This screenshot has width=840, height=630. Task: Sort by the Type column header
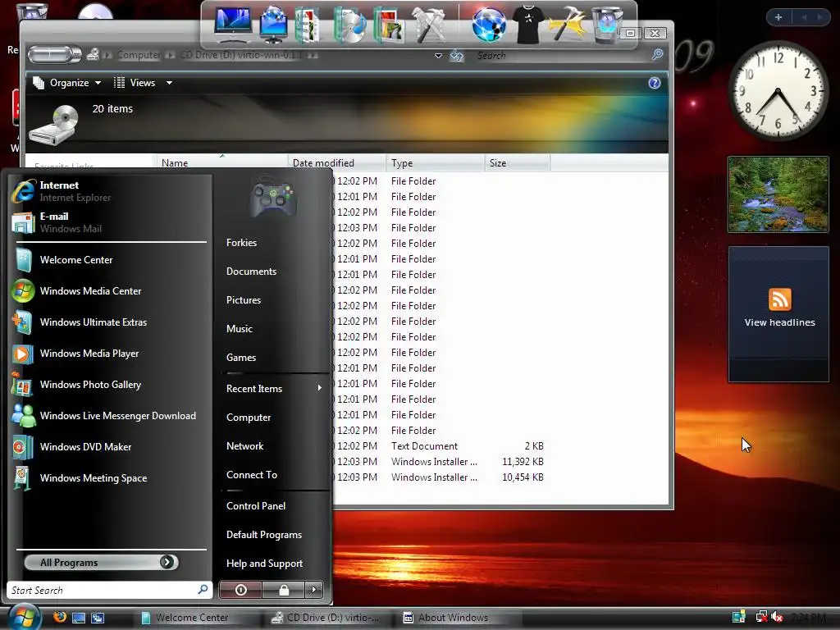[435, 163]
